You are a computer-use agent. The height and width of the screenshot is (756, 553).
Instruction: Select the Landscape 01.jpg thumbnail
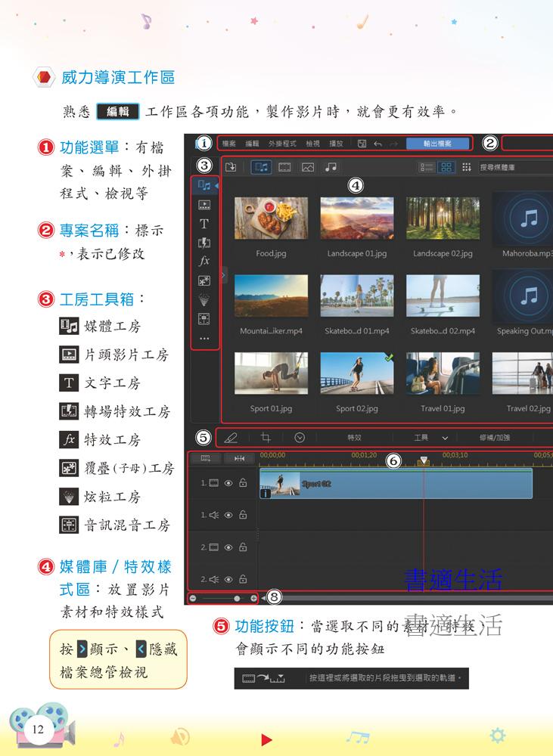click(x=356, y=218)
